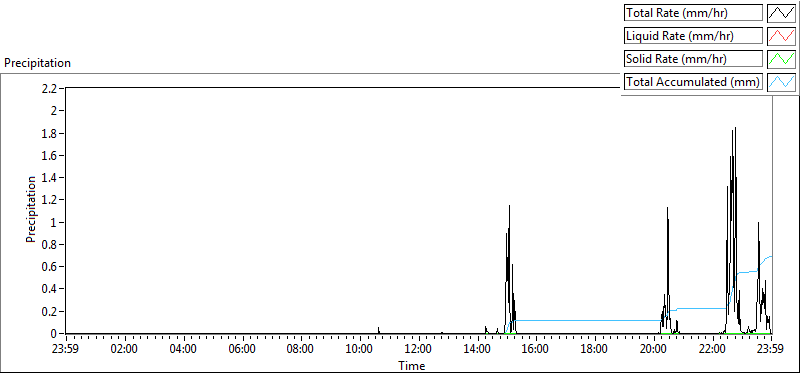Click the 04:00 x-axis time label
This screenshot has height=373, width=800.
click(x=184, y=350)
